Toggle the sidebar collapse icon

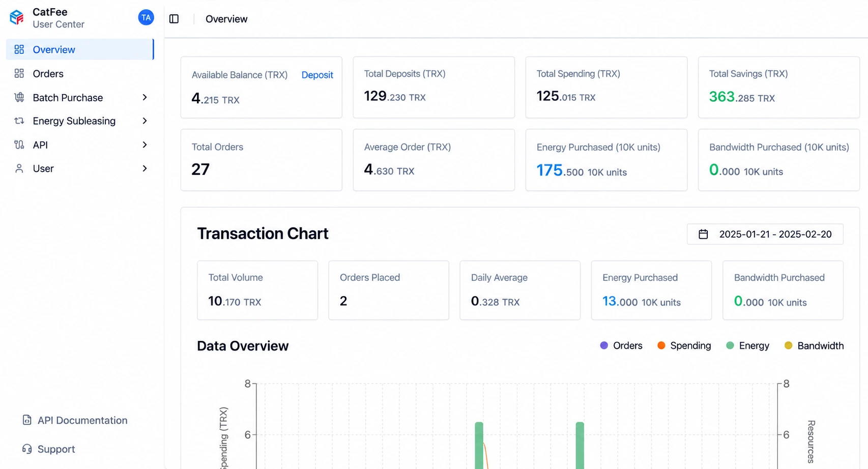pos(174,19)
